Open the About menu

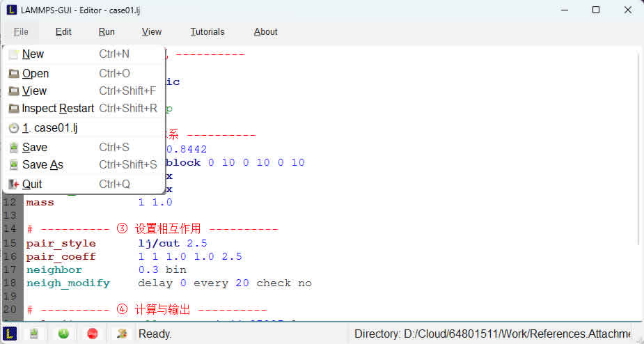point(266,31)
